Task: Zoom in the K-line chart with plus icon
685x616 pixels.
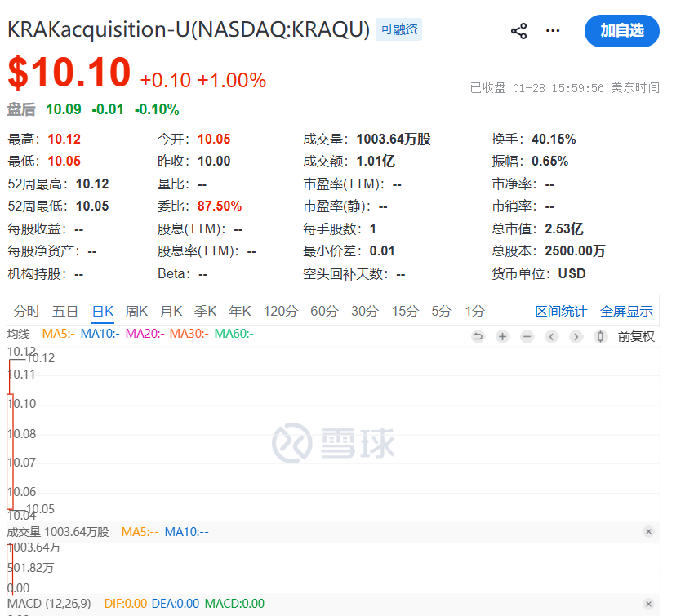Action: tap(502, 337)
